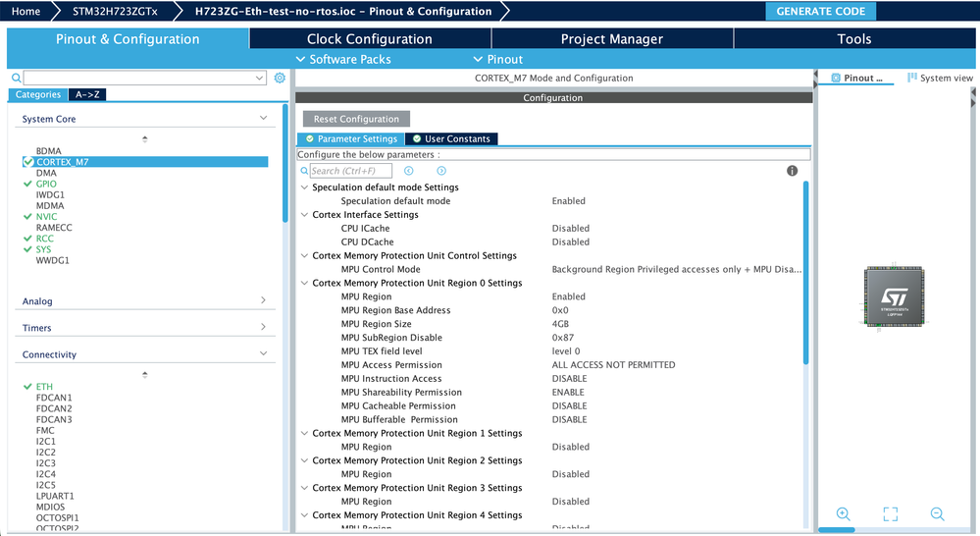Viewport: 980px width, 536px height.
Task: Jump to next parameter search result
Action: (441, 171)
